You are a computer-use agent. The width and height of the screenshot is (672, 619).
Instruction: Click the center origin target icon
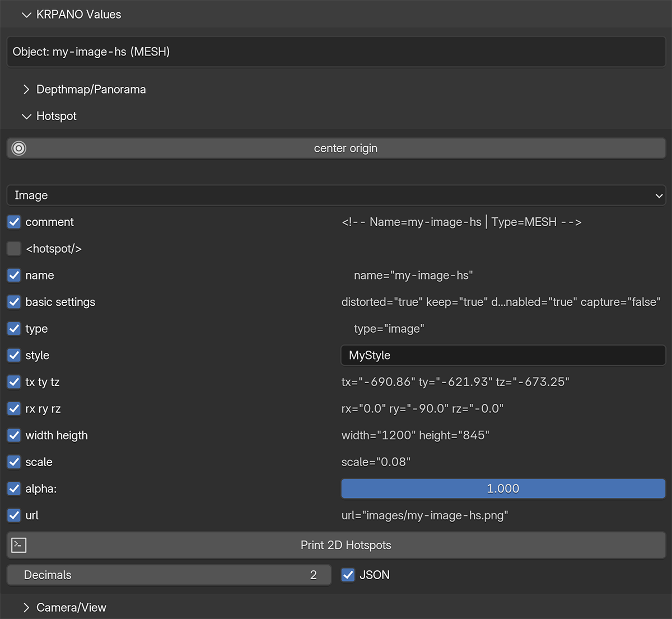tap(19, 148)
